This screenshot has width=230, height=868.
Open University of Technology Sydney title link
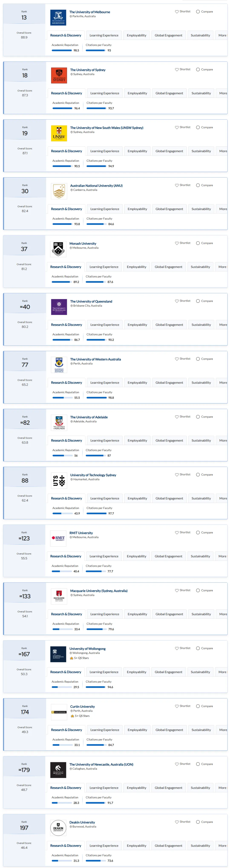click(93, 475)
